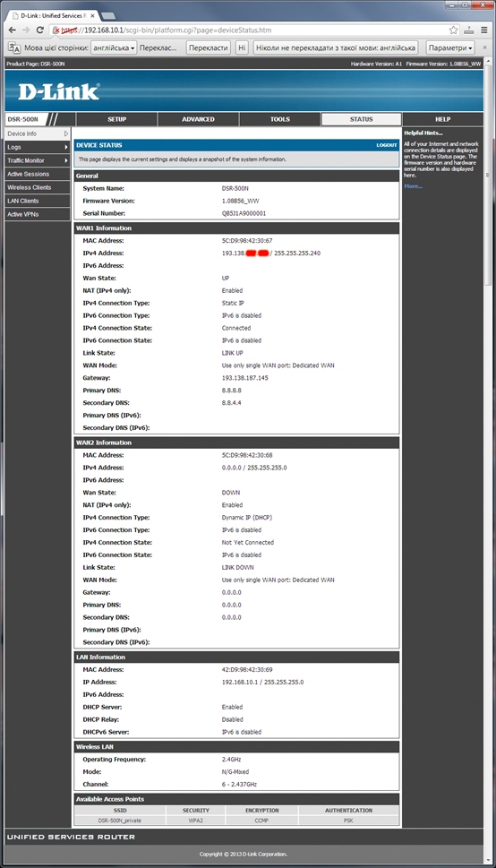
Task: Click WAN2 MAC address 5C:D9:98:42:30:68
Action: point(247,455)
